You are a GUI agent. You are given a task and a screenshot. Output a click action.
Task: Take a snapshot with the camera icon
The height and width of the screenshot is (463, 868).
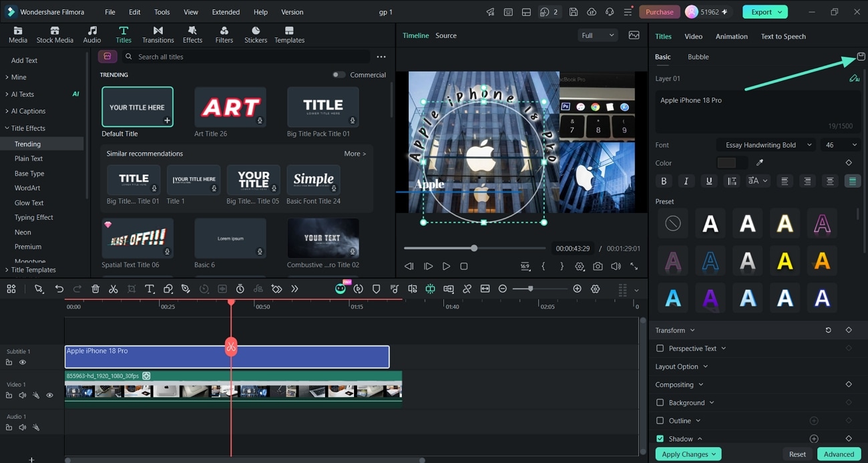point(598,266)
